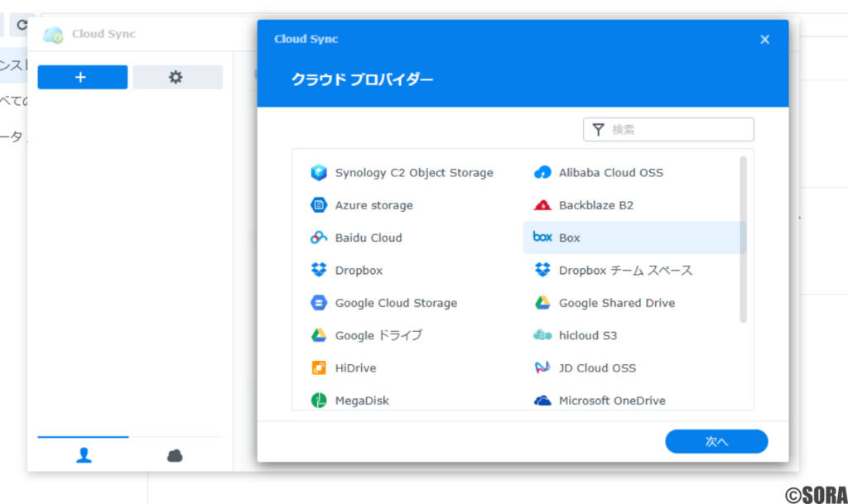Select the Synology C2 Object Storage label

(414, 173)
